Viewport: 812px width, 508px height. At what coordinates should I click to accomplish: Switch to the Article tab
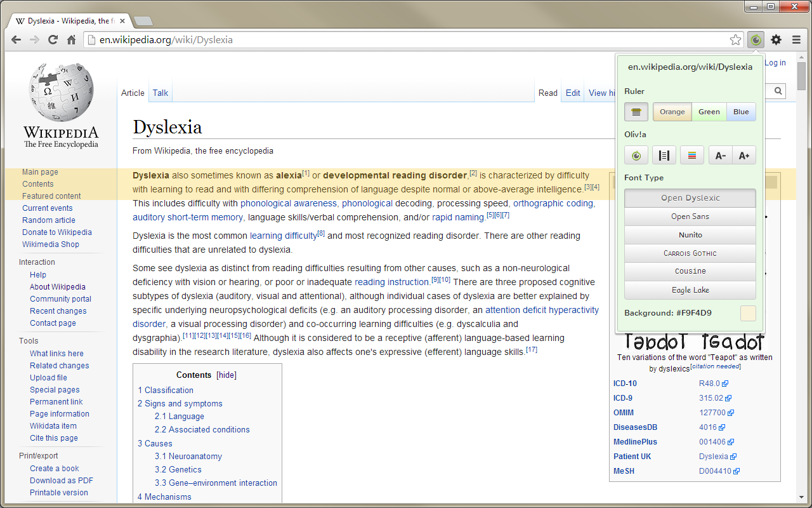133,93
